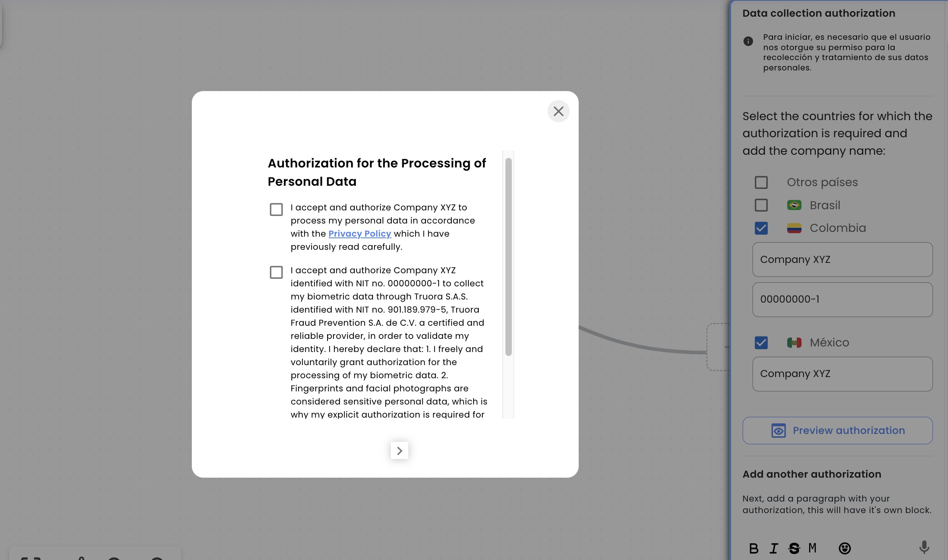Toggle the Colombia country checkbox
The height and width of the screenshot is (560, 948).
[x=761, y=228]
